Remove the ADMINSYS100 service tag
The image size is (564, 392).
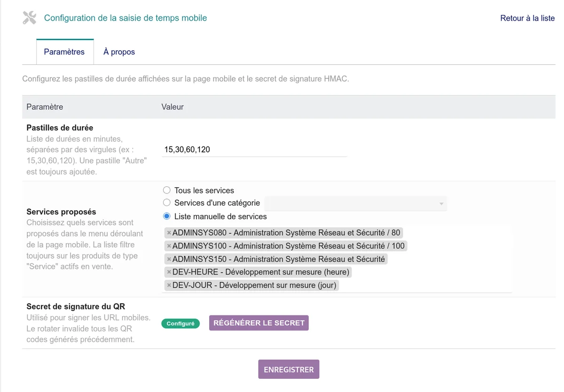[169, 246]
